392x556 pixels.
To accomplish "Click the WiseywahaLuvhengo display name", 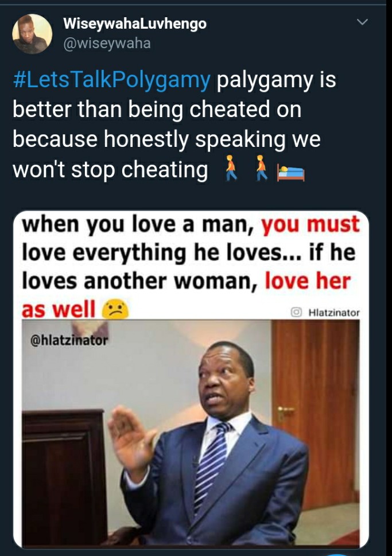I will pos(135,24).
